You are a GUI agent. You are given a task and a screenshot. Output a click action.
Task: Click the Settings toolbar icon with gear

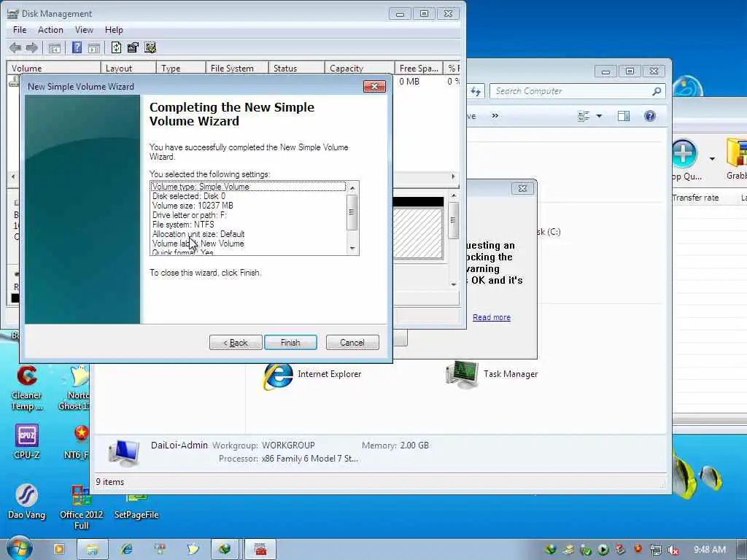(x=150, y=47)
